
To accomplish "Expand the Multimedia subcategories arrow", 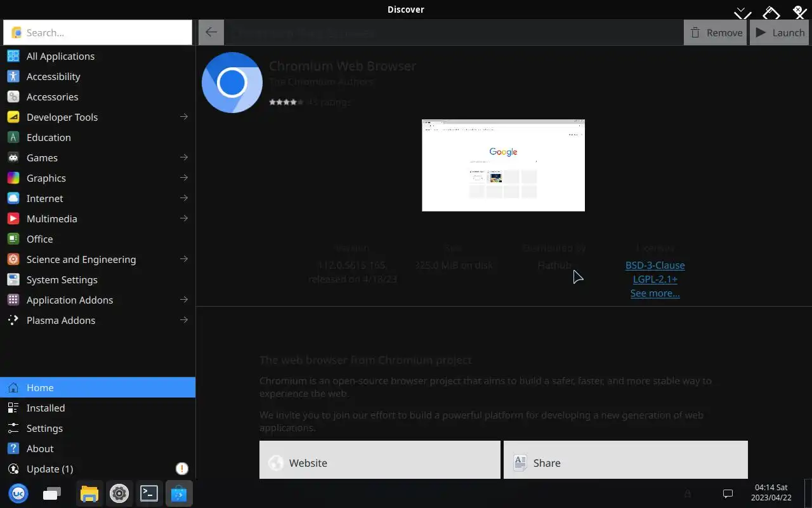I will pos(183,218).
